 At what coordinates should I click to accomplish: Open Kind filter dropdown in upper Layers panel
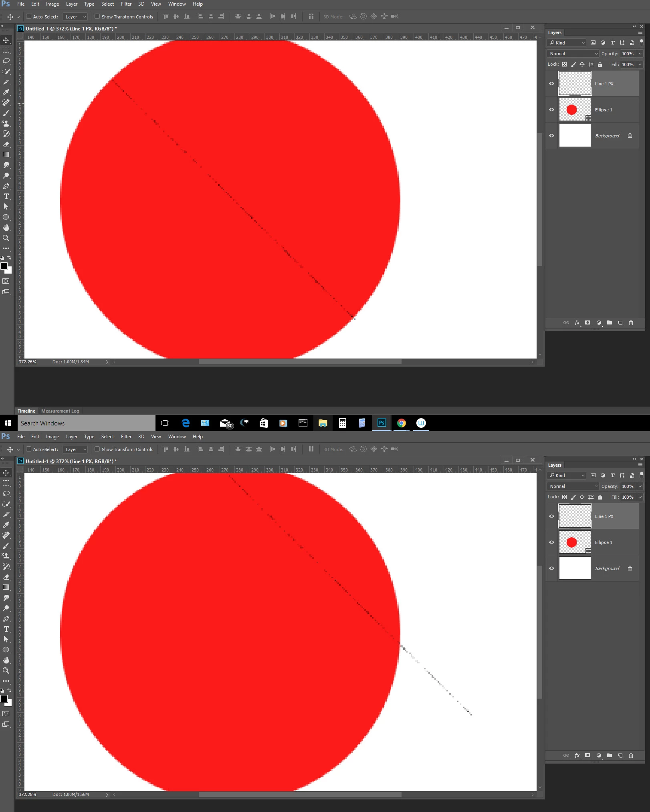pyautogui.click(x=567, y=43)
